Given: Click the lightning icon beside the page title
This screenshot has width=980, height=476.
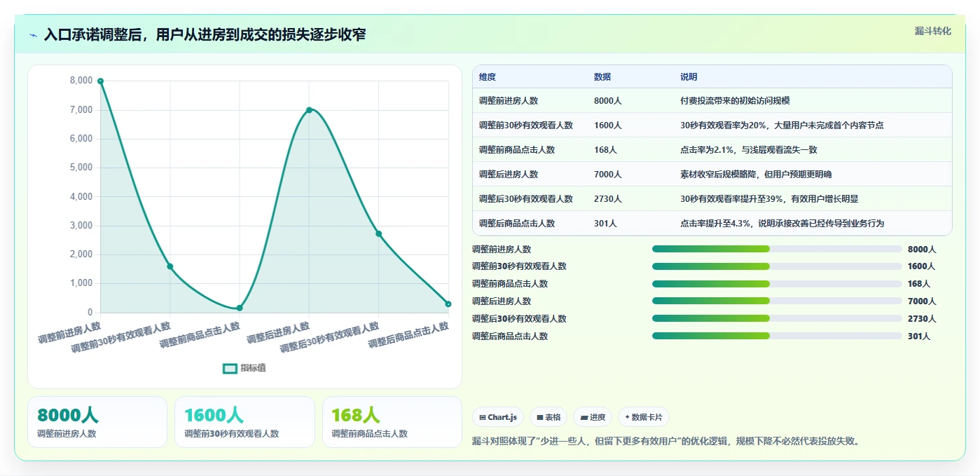Looking at the screenshot, I should point(33,35).
